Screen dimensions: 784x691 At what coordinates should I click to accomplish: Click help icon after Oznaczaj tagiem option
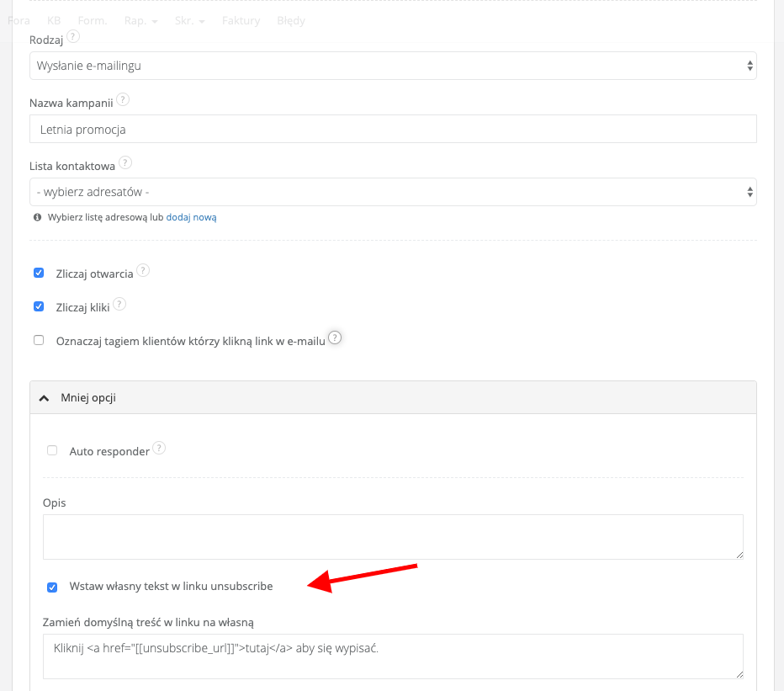pyautogui.click(x=335, y=338)
